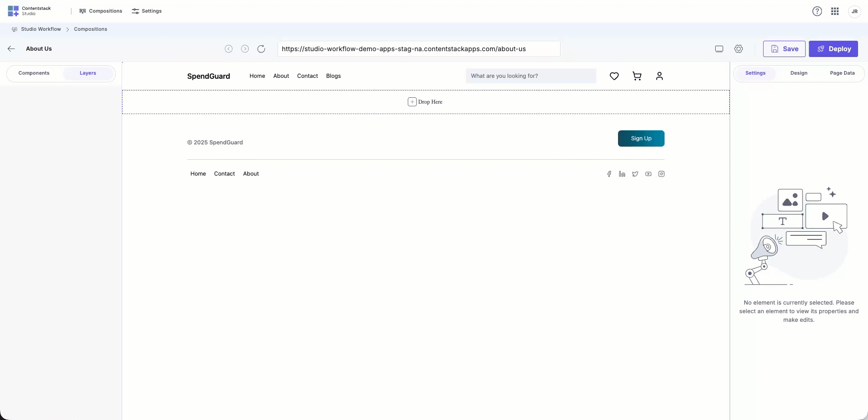Open the wishlist heart icon in preview
Image resolution: width=868 pixels, height=420 pixels.
[x=614, y=76]
